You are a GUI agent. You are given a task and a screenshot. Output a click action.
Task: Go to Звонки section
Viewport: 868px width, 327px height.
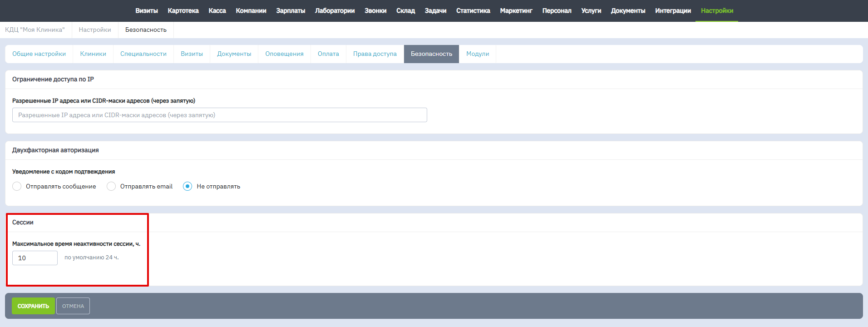[375, 10]
